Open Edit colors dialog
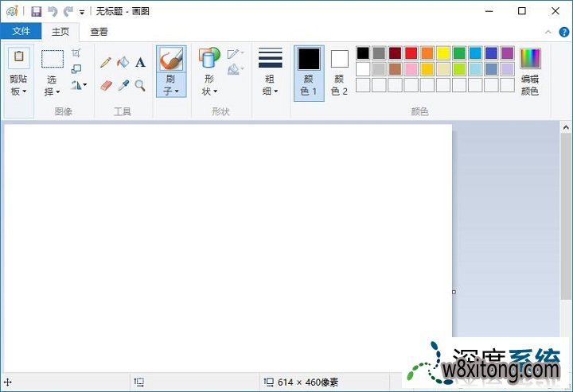 [529, 72]
